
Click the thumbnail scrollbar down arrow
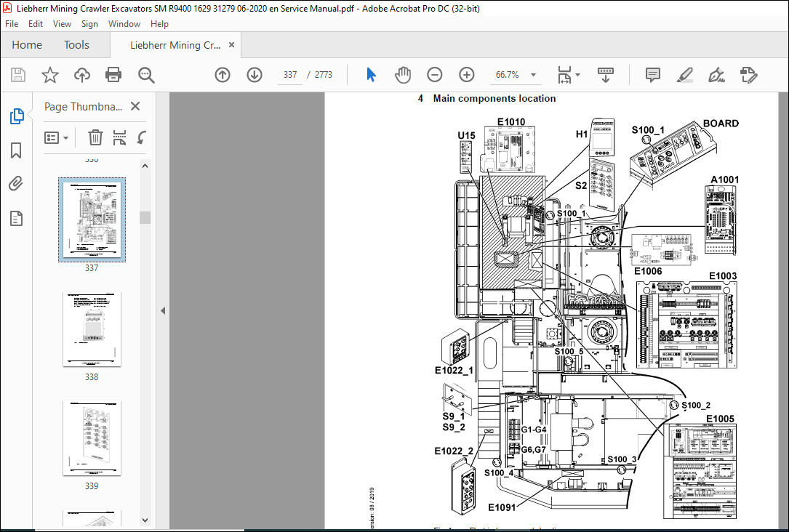tap(145, 520)
